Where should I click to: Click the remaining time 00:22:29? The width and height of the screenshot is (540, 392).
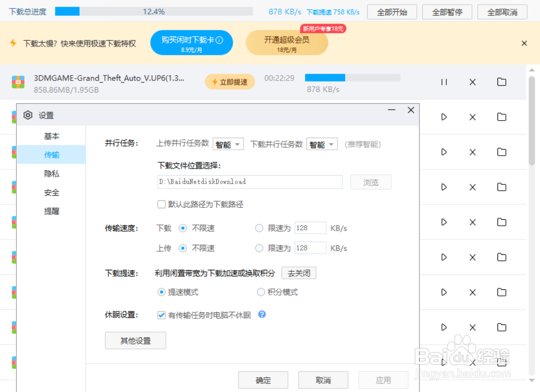[x=280, y=78]
